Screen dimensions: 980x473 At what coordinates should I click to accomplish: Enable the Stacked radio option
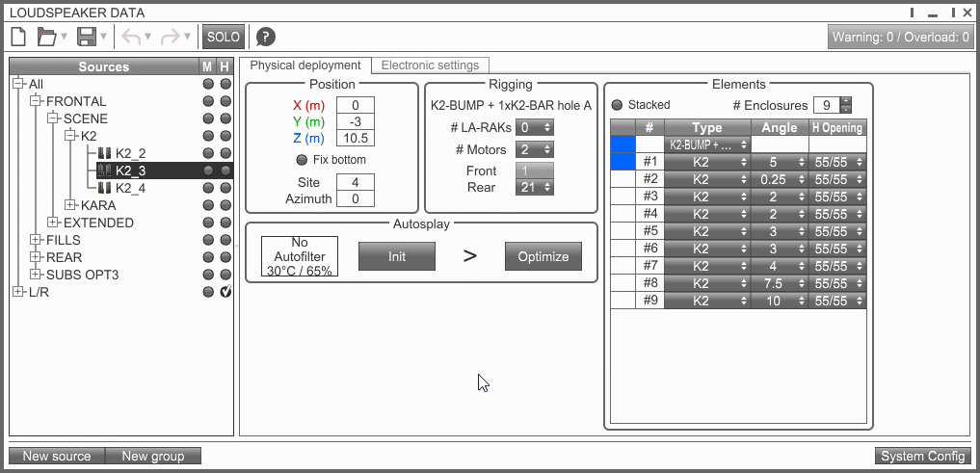pyautogui.click(x=618, y=105)
